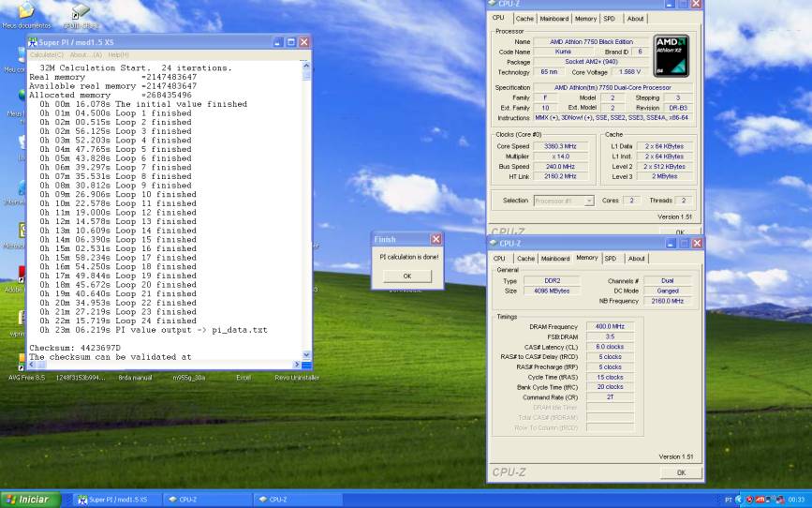Click the Code Name Kuma field

(x=563, y=52)
